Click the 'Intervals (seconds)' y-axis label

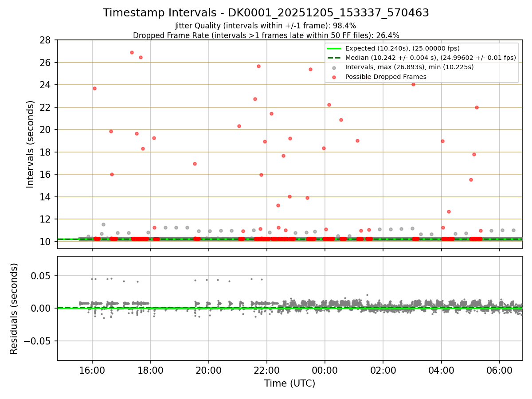pyautogui.click(x=30, y=144)
